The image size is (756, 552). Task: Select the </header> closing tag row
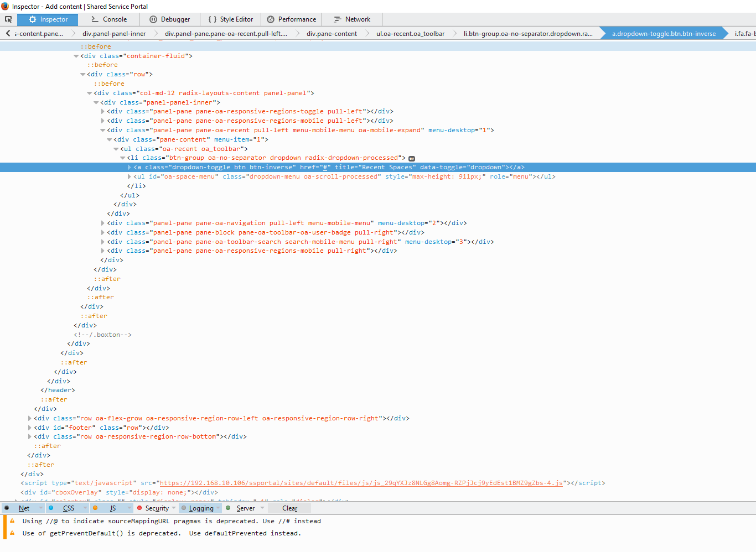tap(58, 390)
